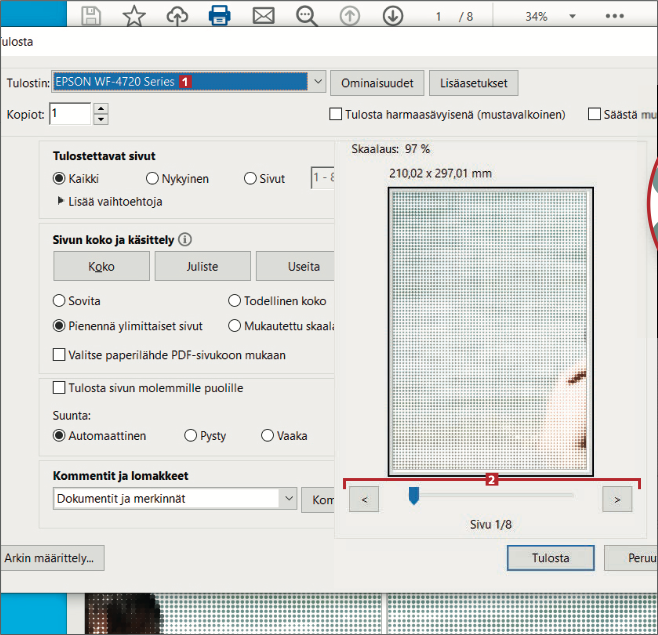This screenshot has width=658, height=635.
Task: Select the Nykyinen radio button
Action: [153, 179]
